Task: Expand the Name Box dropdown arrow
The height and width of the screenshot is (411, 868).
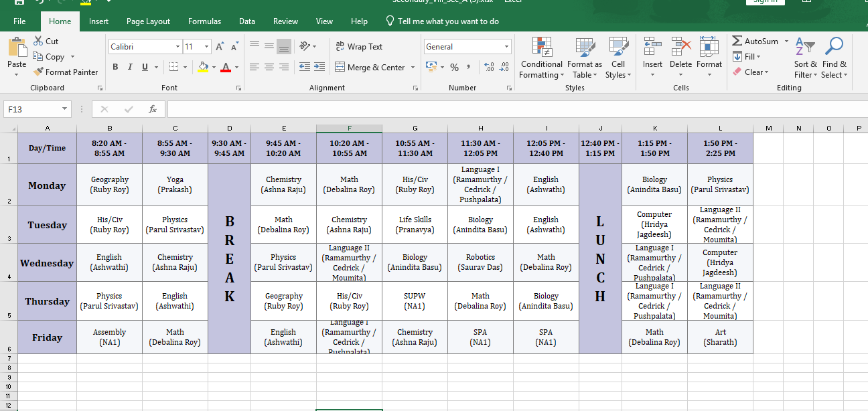Action: (65, 109)
